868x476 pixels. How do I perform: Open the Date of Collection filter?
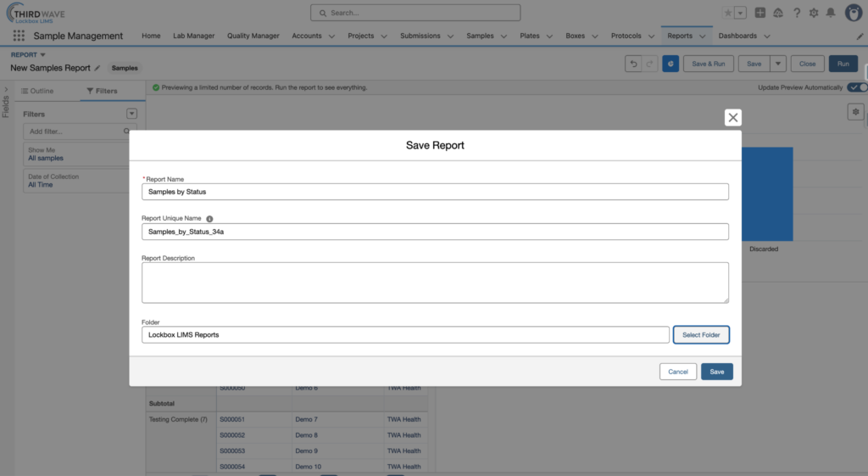(x=76, y=181)
